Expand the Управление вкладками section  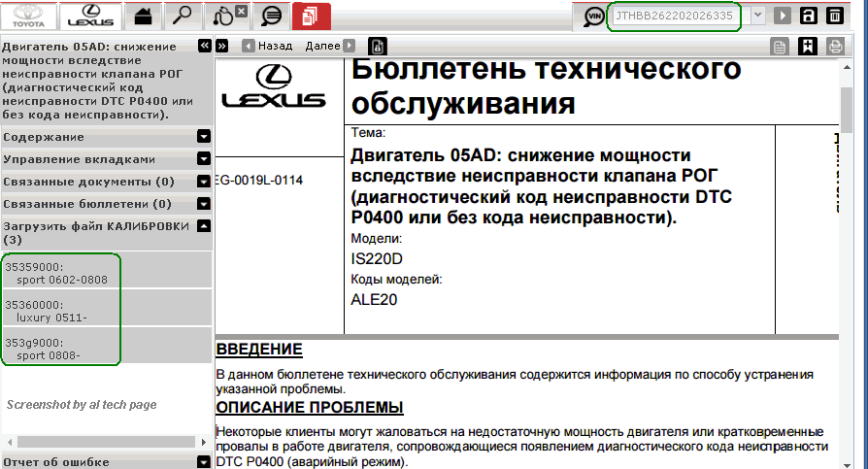coord(204,158)
